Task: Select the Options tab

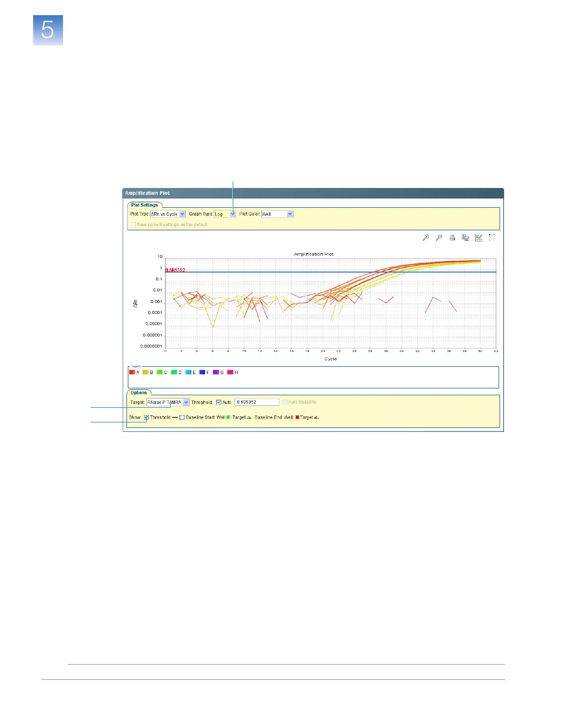Action: coord(138,392)
